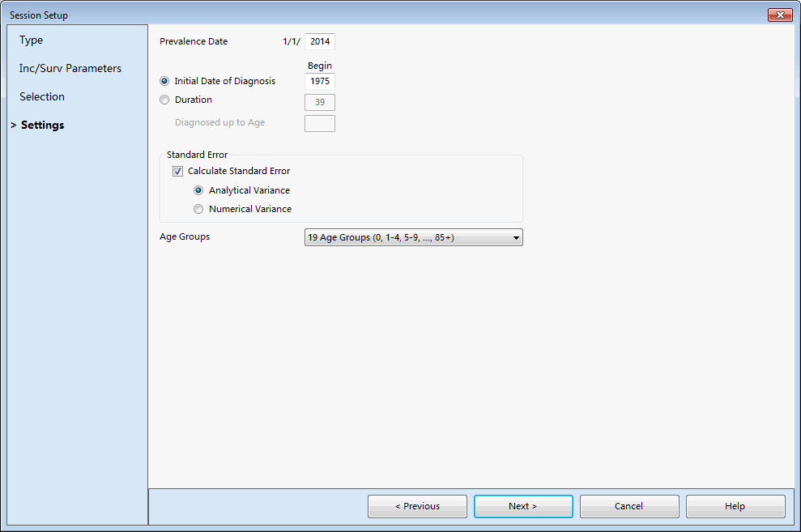Open the Type setup page
801x532 pixels.
32,40
